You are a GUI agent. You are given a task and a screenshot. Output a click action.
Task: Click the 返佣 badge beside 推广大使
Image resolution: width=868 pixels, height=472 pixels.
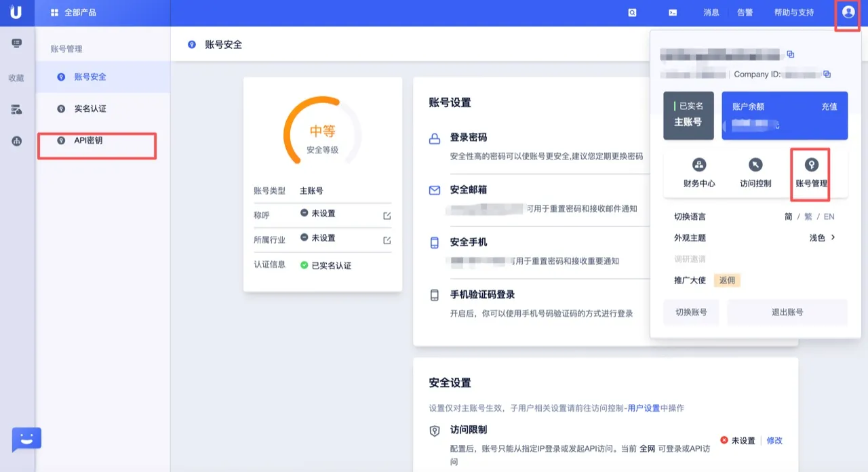click(727, 280)
